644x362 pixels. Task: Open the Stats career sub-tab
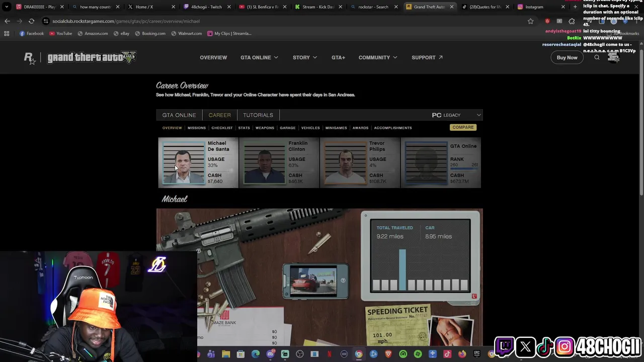coord(244,128)
